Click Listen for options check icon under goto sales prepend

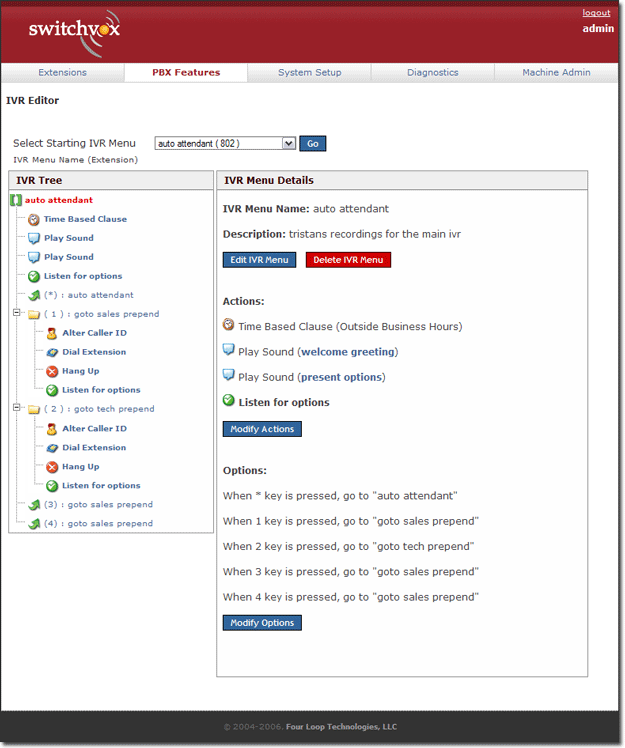(52, 391)
